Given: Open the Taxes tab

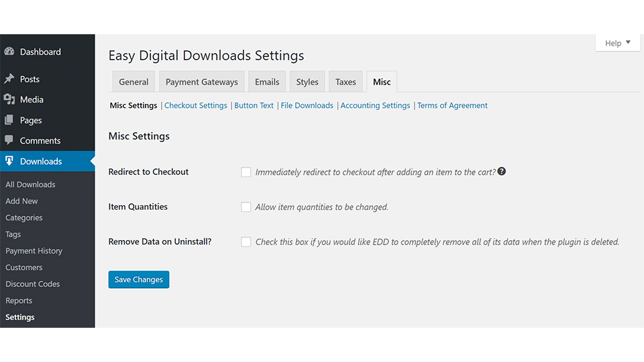Looking at the screenshot, I should (x=345, y=82).
